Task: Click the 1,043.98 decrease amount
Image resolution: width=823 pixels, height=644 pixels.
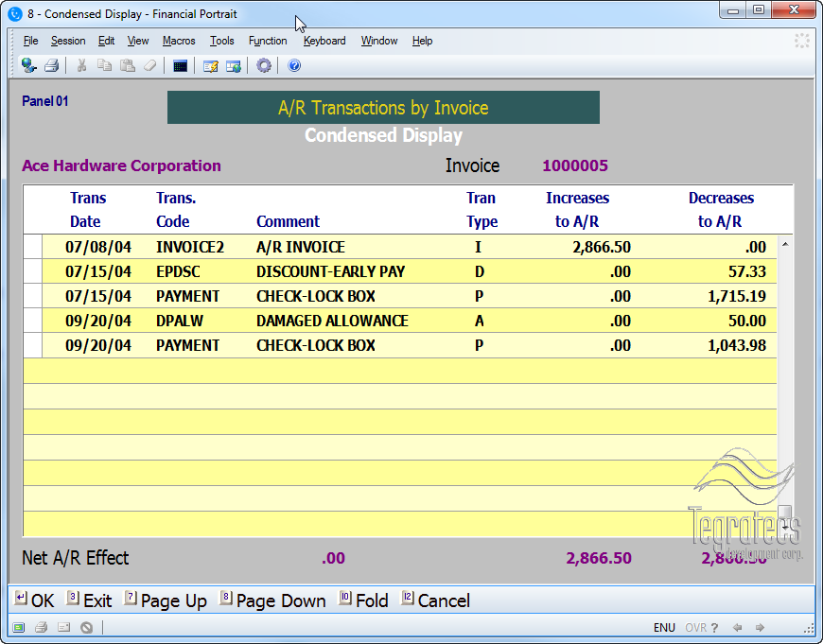Action: [x=737, y=345]
